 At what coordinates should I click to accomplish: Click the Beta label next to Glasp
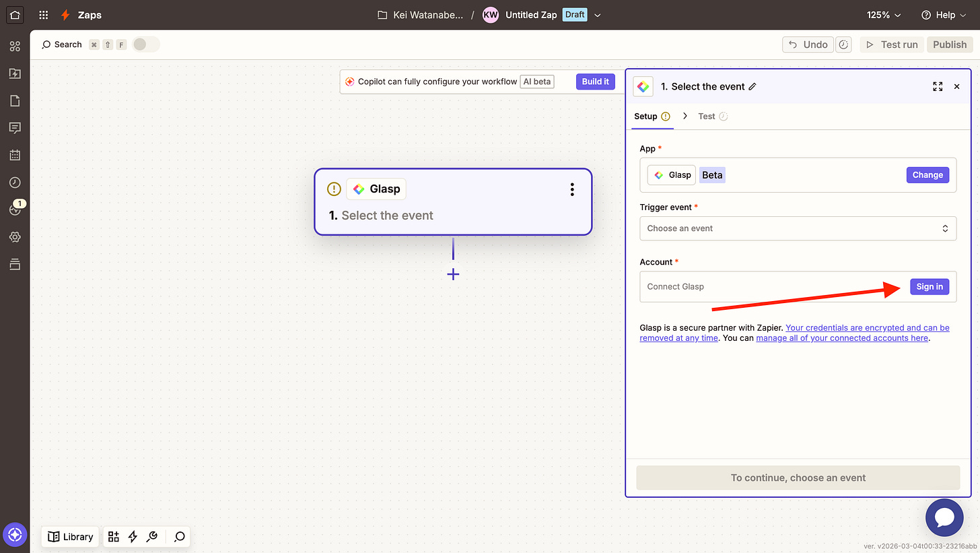(x=712, y=175)
